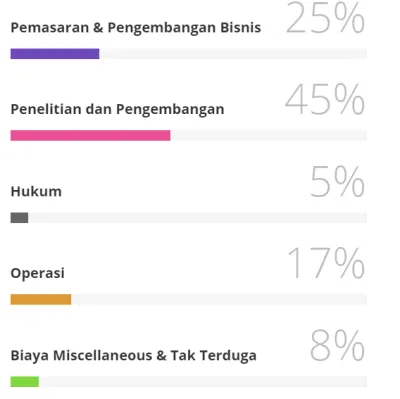Image resolution: width=400 pixels, height=399 pixels.
Task: Click the 45% percentage value
Action: pyautogui.click(x=325, y=99)
